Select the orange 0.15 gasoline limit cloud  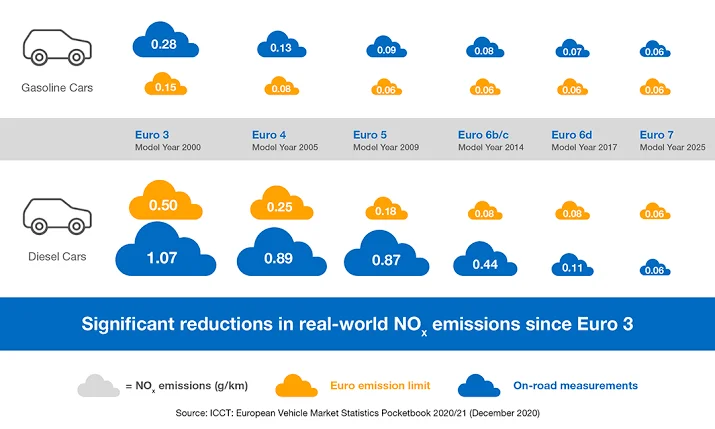coord(166,84)
